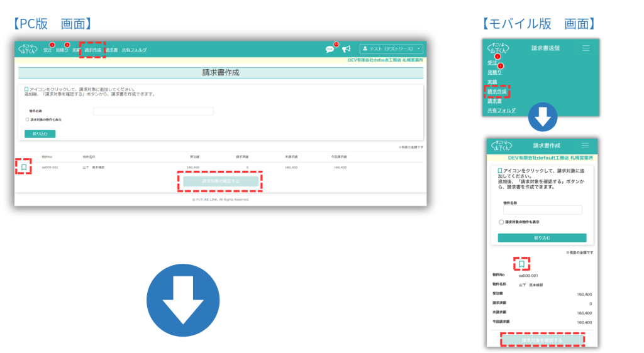This screenshot has height=353, width=644.
Task: Select 見積り in PC navigation bar
Action: 61,50
